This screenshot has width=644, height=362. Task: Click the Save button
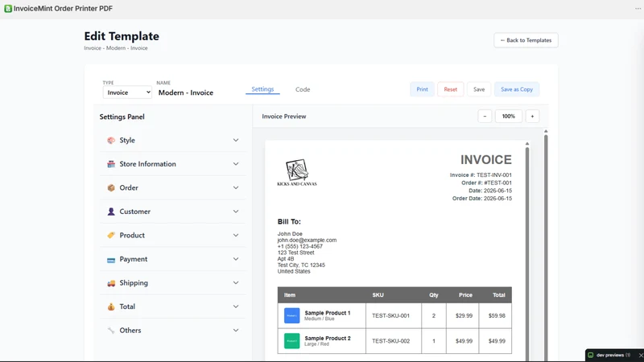coord(479,89)
